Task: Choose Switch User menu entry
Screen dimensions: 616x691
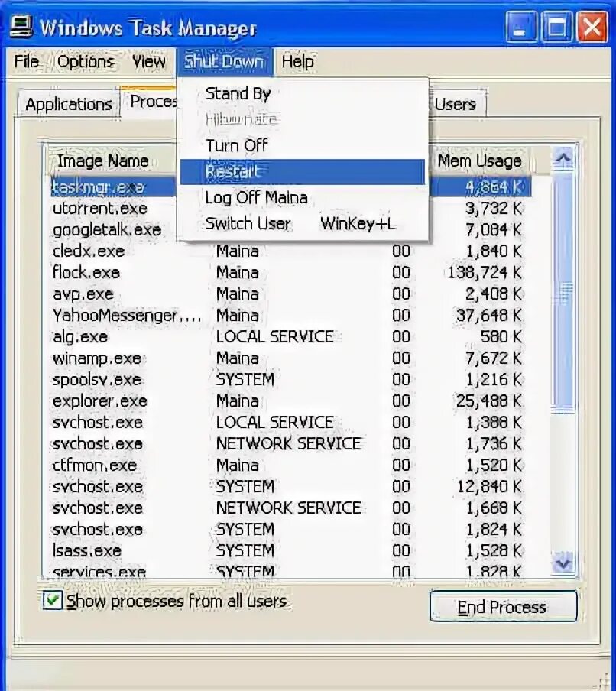Action: tap(303, 224)
